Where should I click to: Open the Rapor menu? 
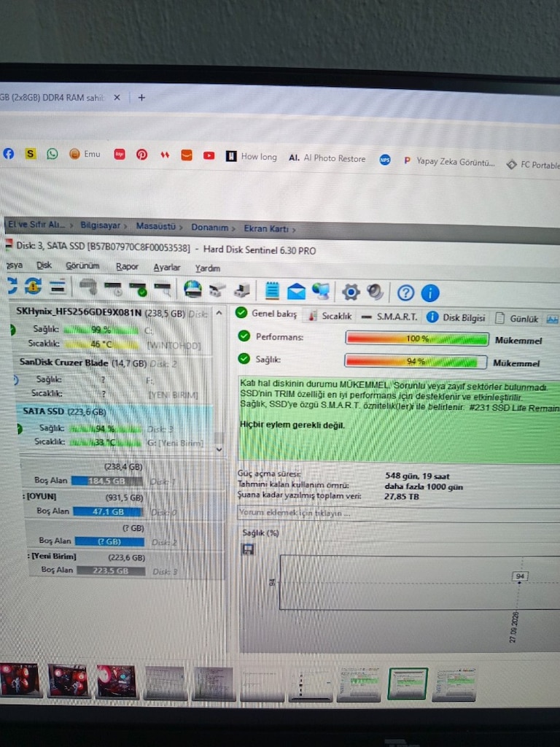click(127, 267)
